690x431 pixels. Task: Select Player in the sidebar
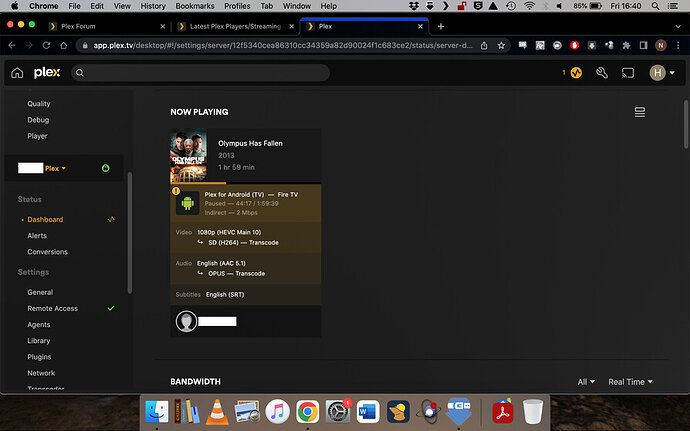pyautogui.click(x=37, y=136)
